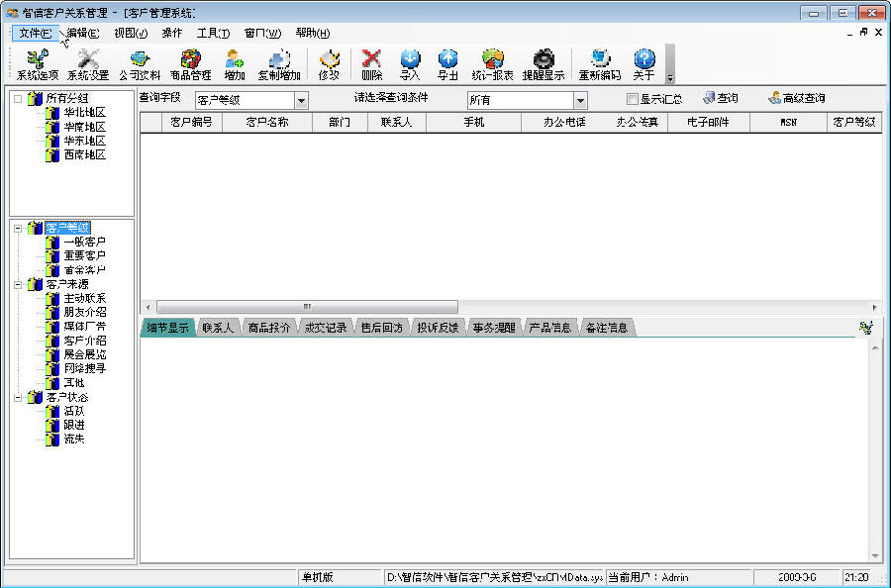Toggle the 显示汇总 checkbox
This screenshot has height=588, width=891.
632,99
